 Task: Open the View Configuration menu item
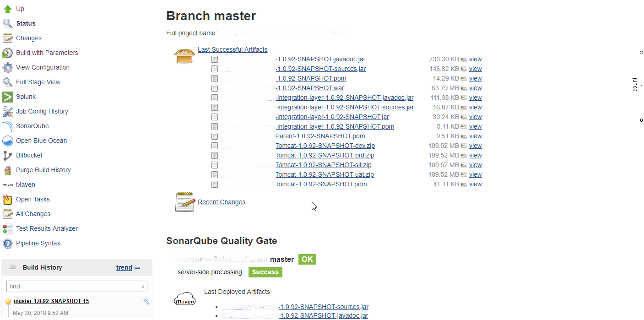click(43, 67)
